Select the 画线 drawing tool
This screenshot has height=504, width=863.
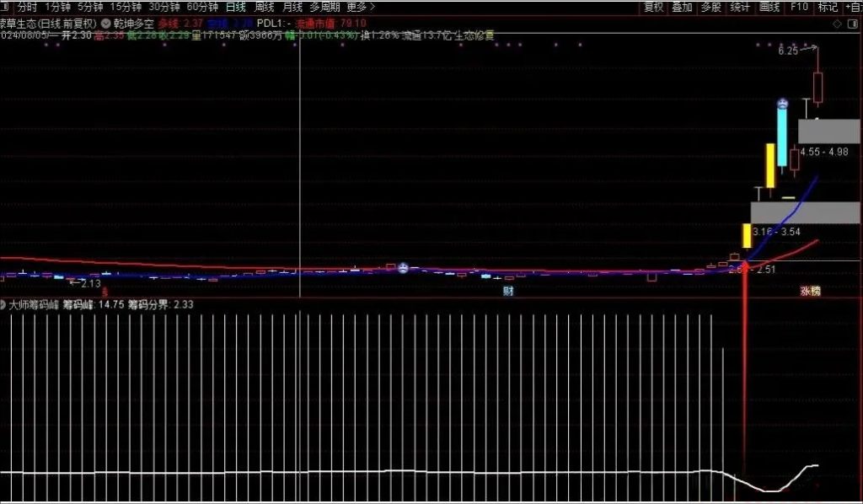[769, 7]
